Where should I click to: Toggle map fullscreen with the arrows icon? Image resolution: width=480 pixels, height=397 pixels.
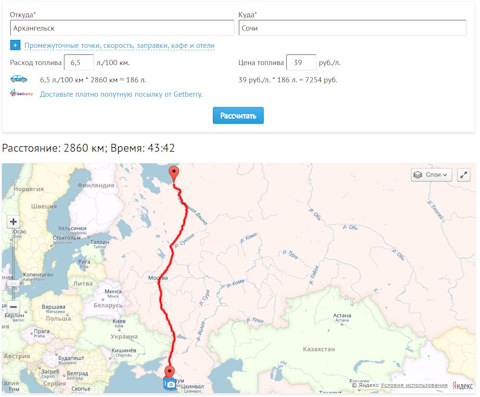(464, 175)
